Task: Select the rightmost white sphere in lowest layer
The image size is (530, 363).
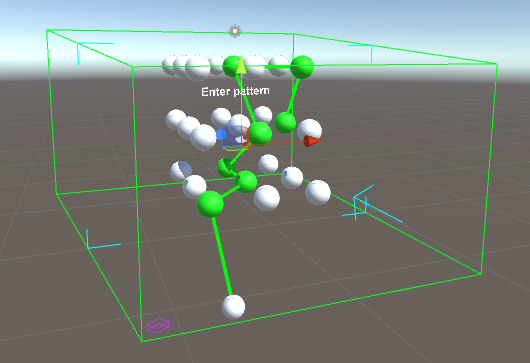Action: 318,192
